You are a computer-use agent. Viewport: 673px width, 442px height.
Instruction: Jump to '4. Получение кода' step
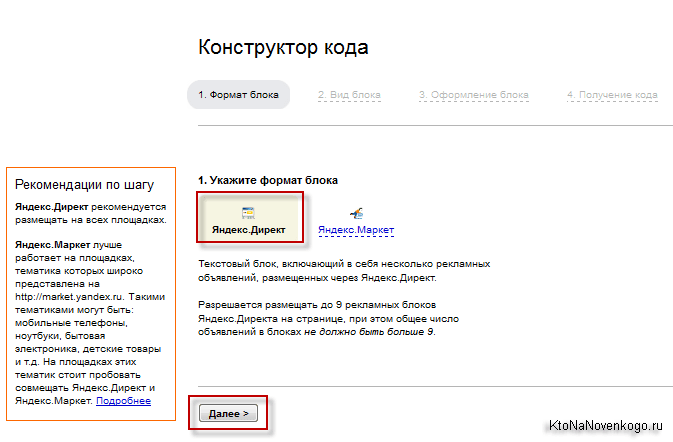coord(612,95)
